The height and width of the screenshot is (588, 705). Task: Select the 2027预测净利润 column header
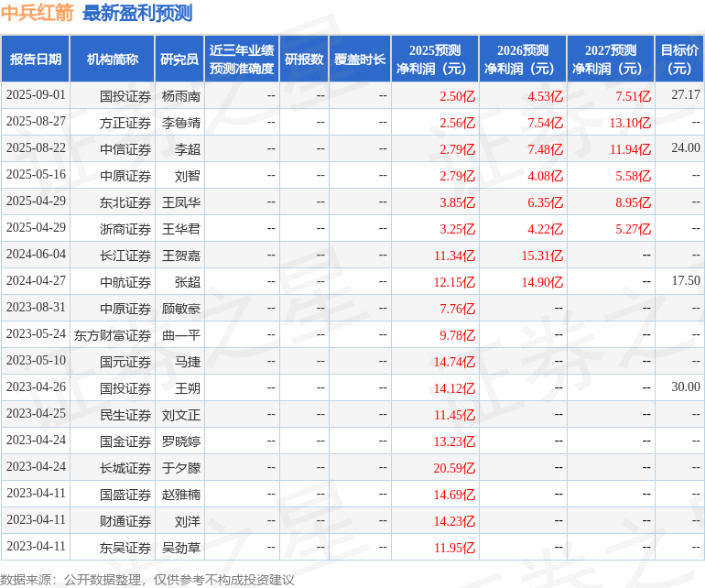pyautogui.click(x=611, y=59)
